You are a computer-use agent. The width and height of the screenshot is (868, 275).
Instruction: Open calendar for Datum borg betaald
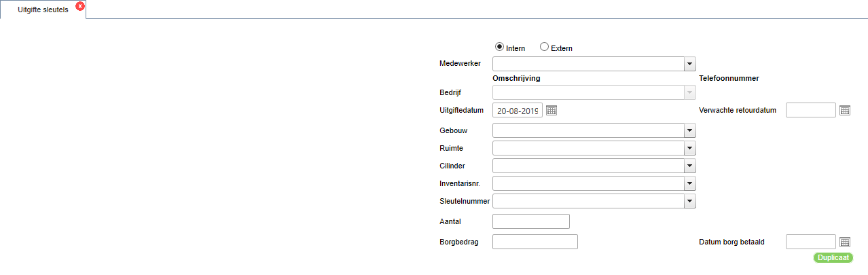[845, 242]
